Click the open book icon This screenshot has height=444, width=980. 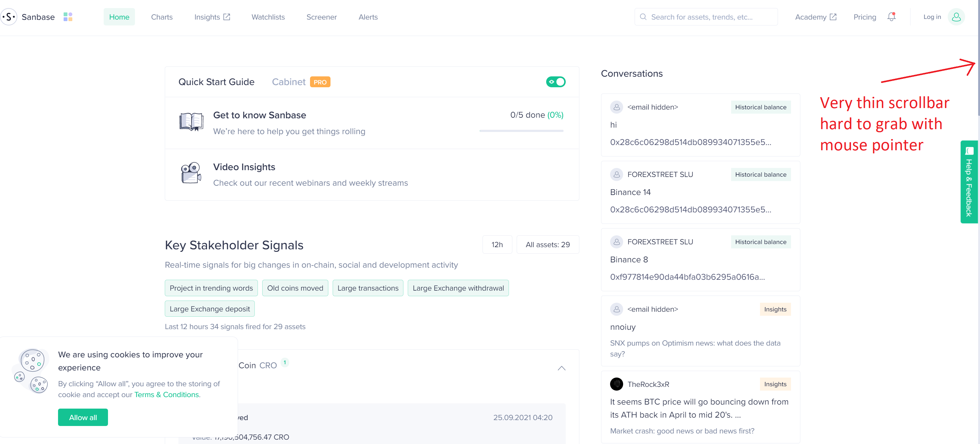[191, 122]
